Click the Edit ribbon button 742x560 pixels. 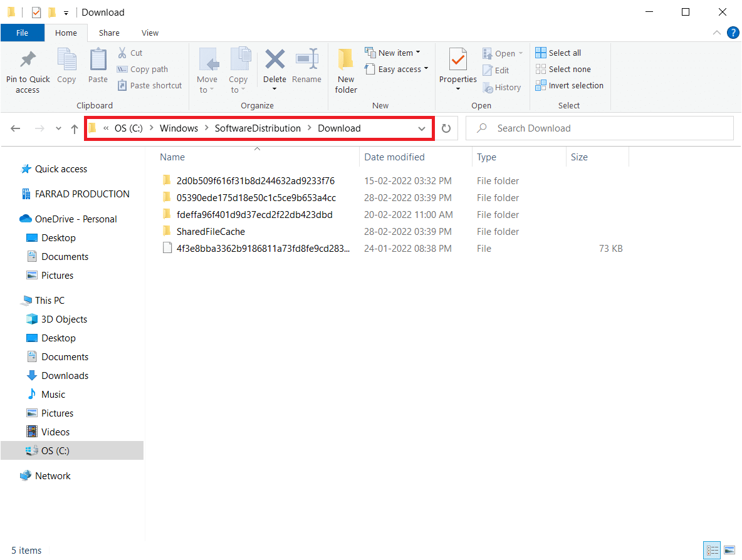point(496,71)
